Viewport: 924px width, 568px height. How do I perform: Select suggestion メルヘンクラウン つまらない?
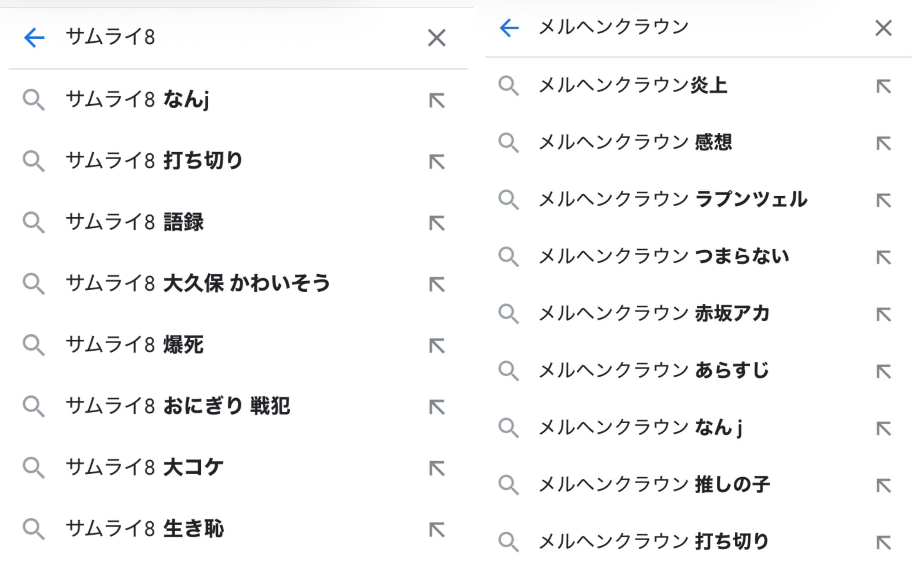click(664, 256)
